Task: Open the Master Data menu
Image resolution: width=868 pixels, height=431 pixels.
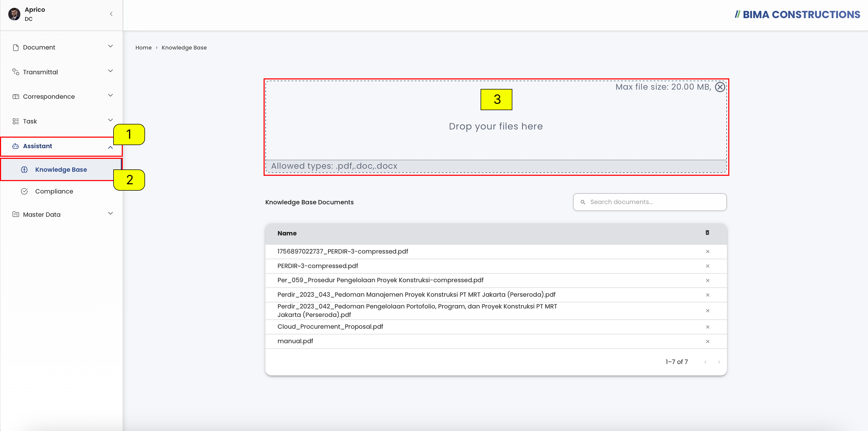Action: [62, 214]
